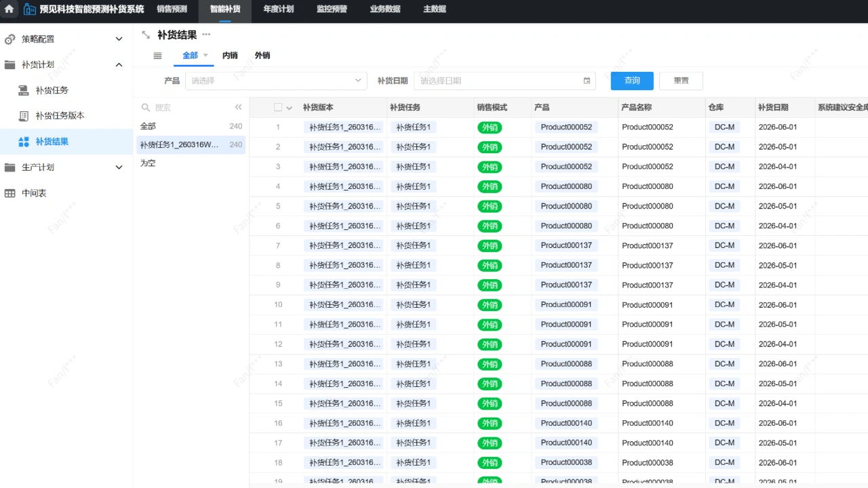
Task: Expand the 生产计划 sidebar group
Action: pos(119,167)
